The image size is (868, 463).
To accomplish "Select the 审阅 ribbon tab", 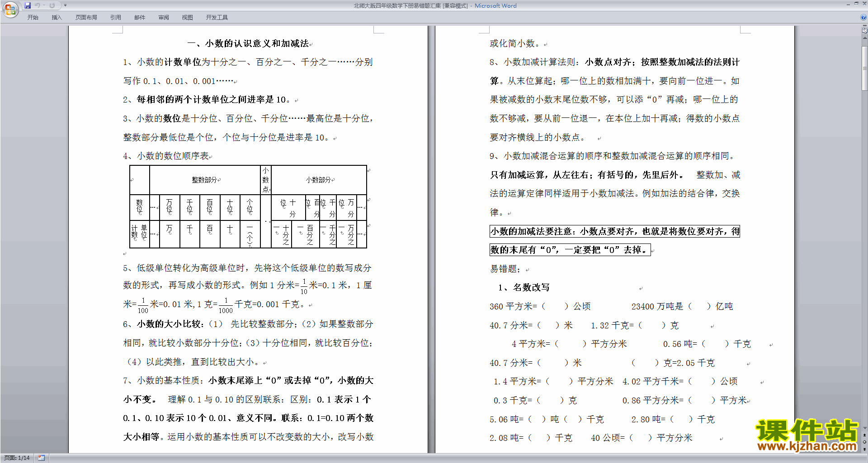I will click(x=164, y=18).
